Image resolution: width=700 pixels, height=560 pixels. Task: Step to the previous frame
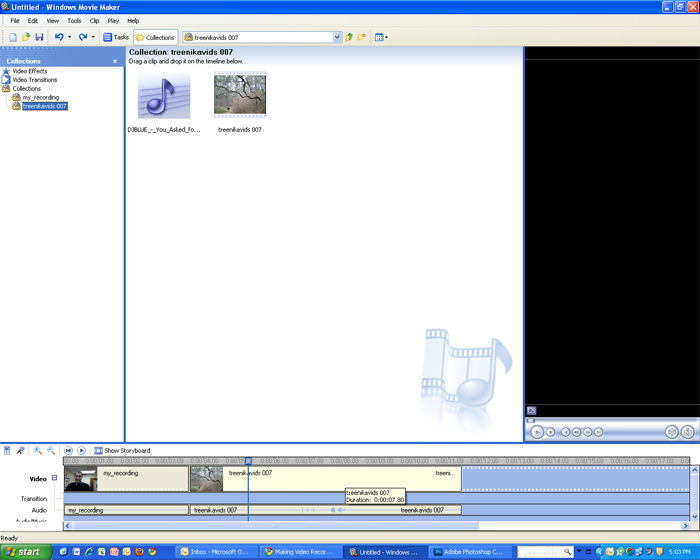click(x=577, y=432)
